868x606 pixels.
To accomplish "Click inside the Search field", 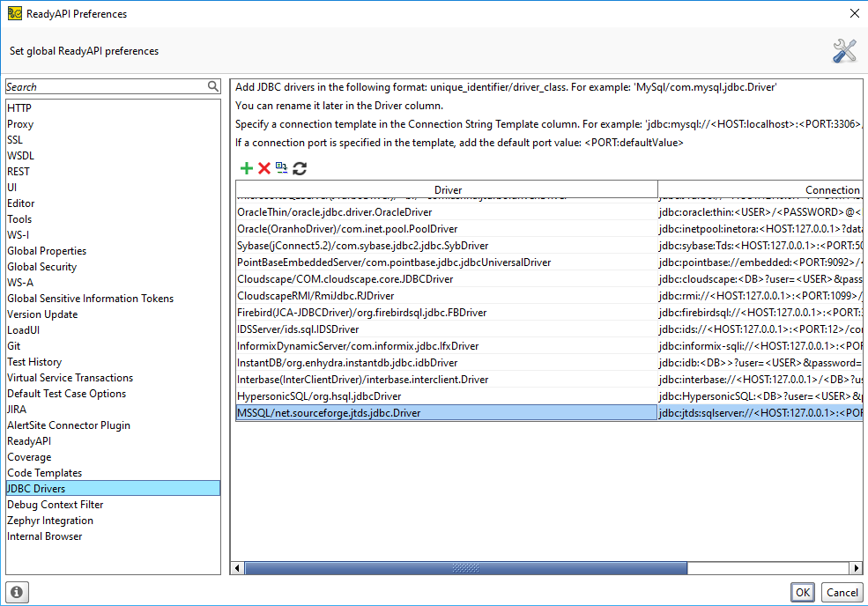I will pyautogui.click(x=97, y=86).
